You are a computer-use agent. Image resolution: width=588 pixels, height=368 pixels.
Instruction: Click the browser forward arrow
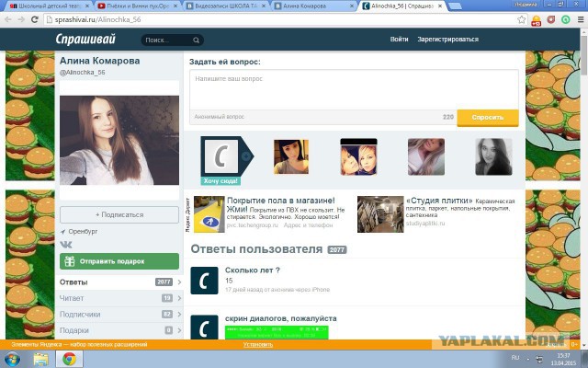click(x=21, y=19)
